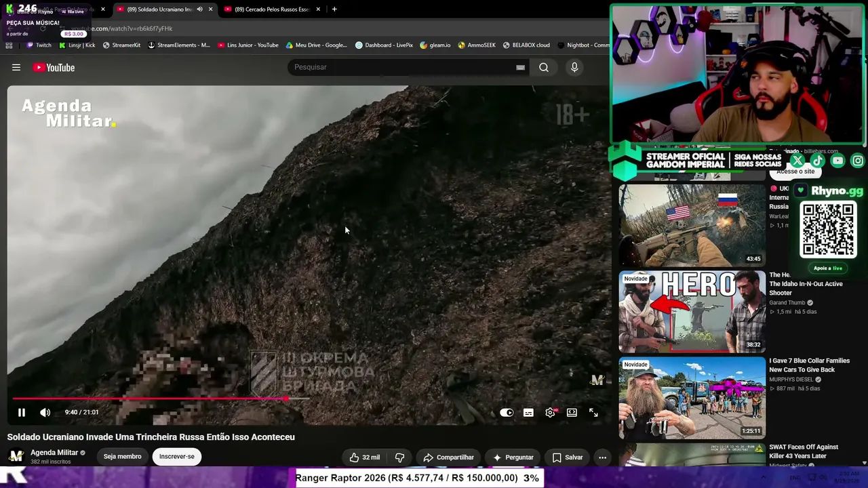Close the Soldado Ucraniano tab
The image size is (868, 488).
[x=211, y=9]
